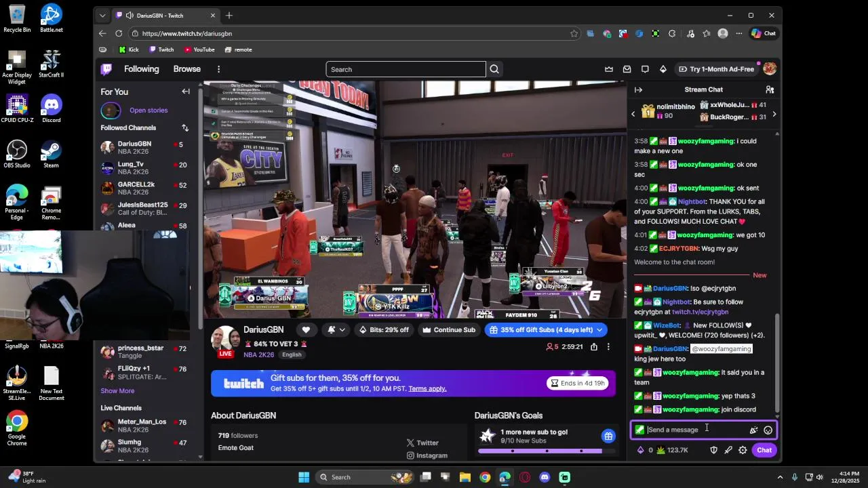The width and height of the screenshot is (868, 488).
Task: Click the English language tag
Action: pos(292,354)
